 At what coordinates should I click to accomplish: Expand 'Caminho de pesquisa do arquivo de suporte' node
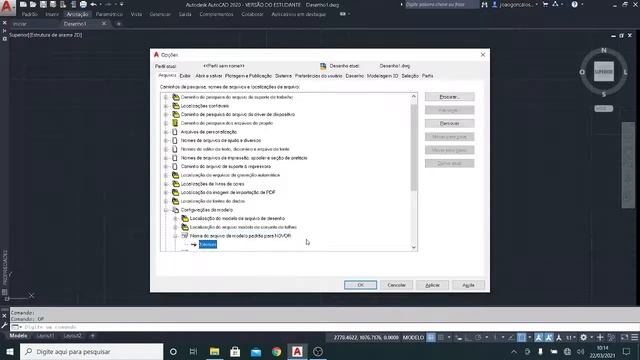pyautogui.click(x=166, y=97)
